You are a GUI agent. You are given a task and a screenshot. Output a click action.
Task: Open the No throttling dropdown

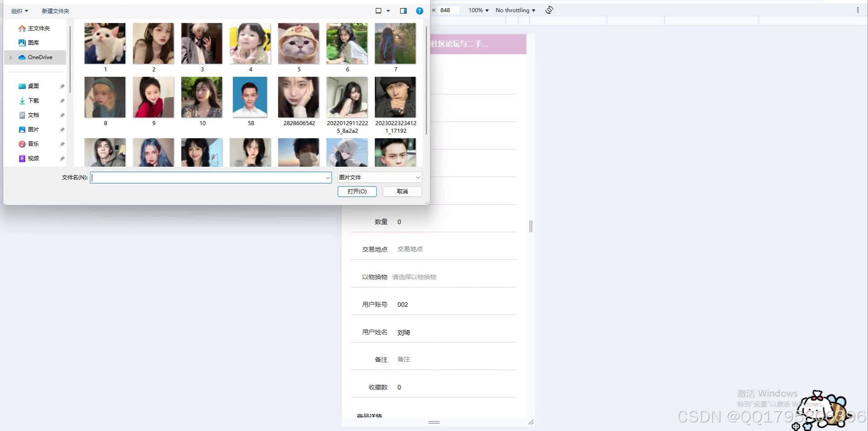tap(514, 10)
